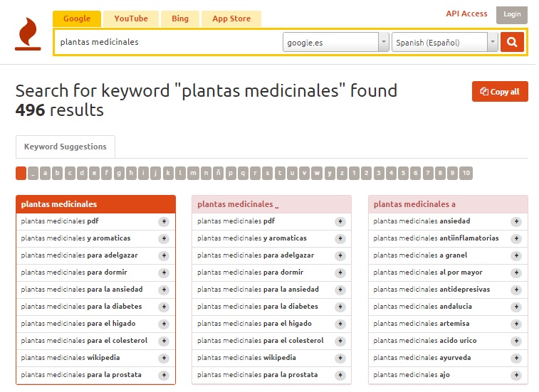Click the 'plantas medicinales' orange column header

click(96, 206)
